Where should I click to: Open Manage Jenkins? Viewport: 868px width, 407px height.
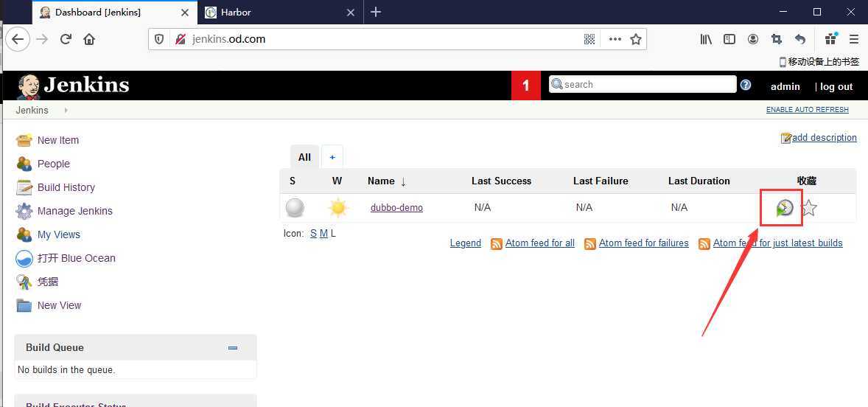tap(74, 211)
